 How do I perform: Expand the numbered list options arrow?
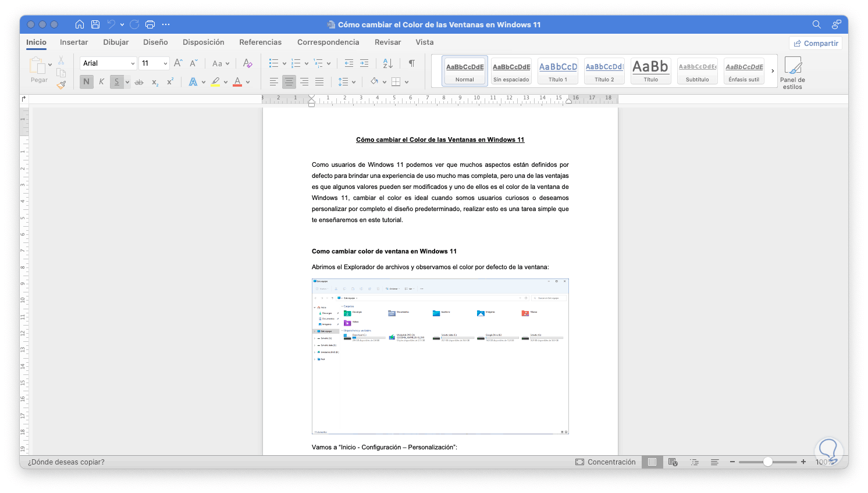306,63
